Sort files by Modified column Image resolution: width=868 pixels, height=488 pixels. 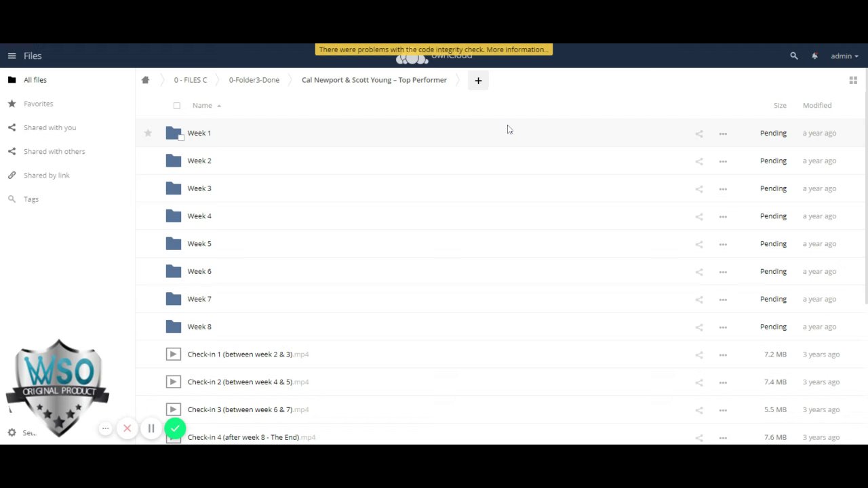click(817, 106)
